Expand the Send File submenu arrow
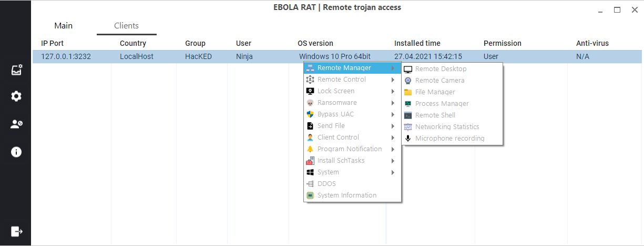The image size is (644, 246). 393,126
